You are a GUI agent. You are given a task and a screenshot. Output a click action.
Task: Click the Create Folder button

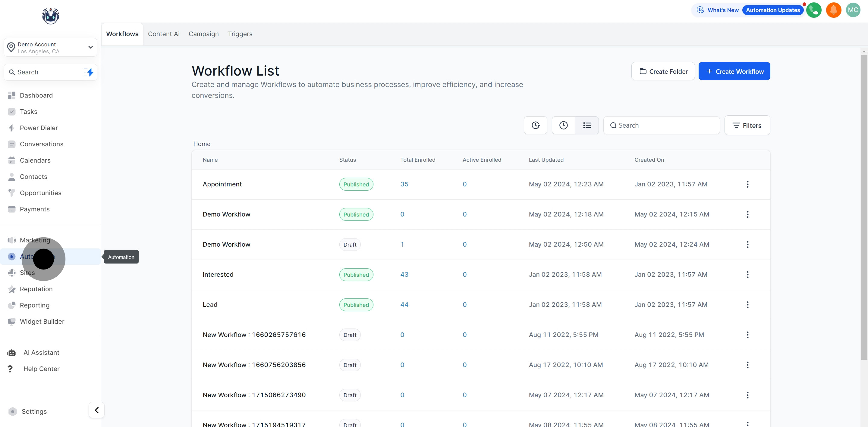pos(662,71)
